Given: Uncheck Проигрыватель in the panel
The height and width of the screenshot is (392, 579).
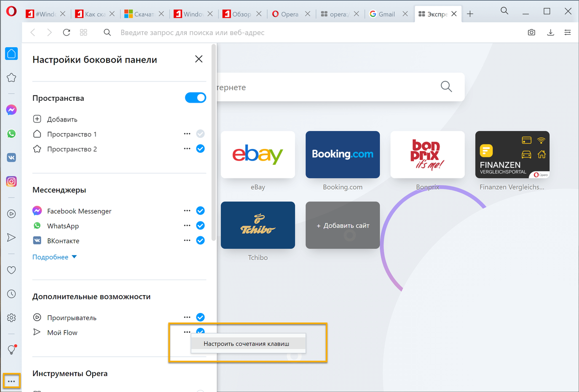Looking at the screenshot, I should pyautogui.click(x=201, y=317).
